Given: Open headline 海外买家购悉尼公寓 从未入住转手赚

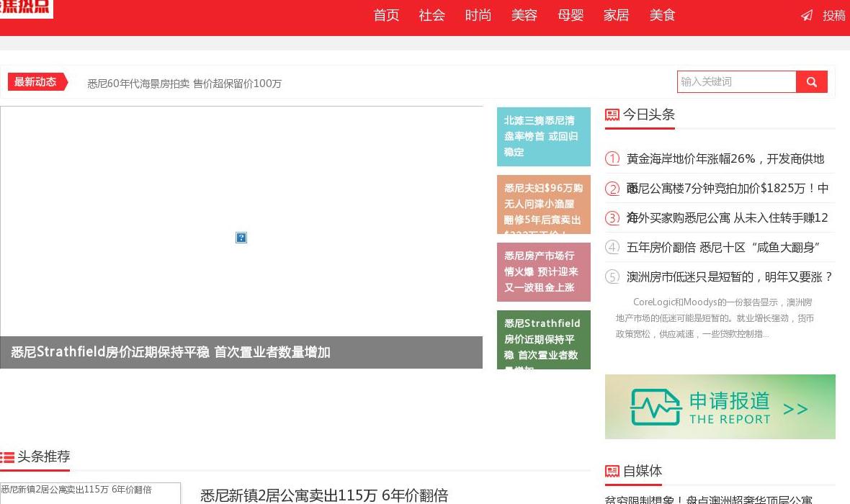Looking at the screenshot, I should pyautogui.click(x=728, y=218).
